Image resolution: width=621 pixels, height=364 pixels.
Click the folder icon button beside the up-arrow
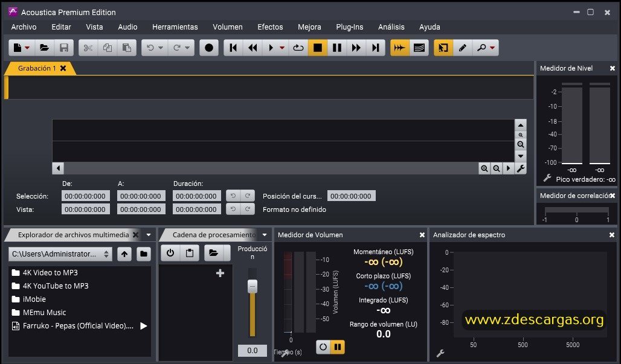(x=143, y=254)
